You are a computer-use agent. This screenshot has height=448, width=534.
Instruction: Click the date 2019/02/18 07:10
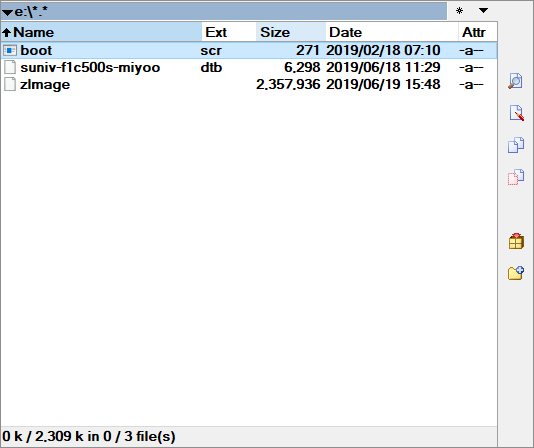coord(383,50)
